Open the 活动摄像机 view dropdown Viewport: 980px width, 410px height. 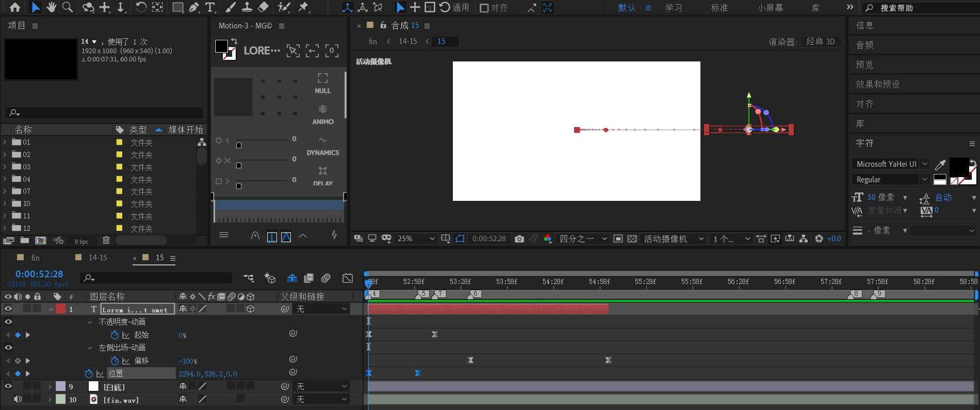[674, 239]
